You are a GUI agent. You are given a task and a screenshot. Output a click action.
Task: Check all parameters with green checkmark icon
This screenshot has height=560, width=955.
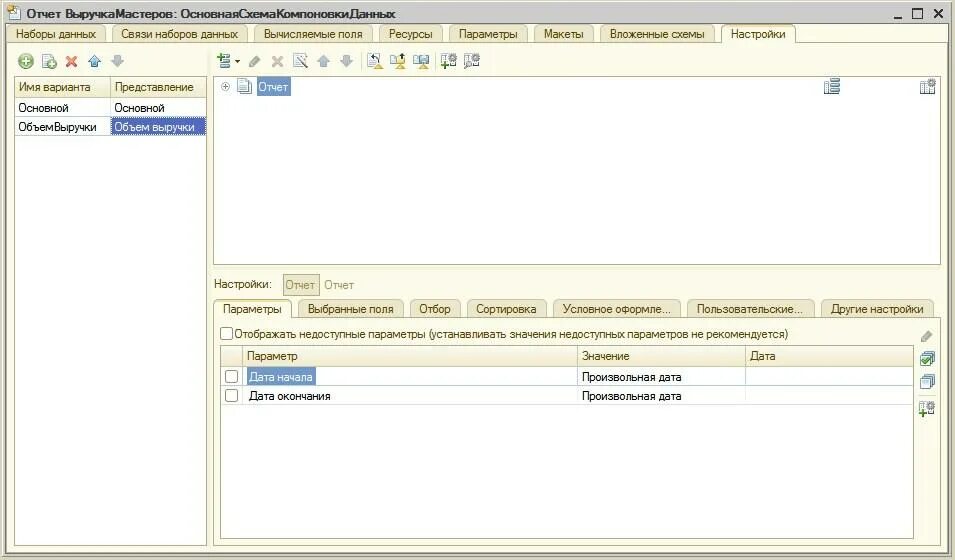[927, 358]
